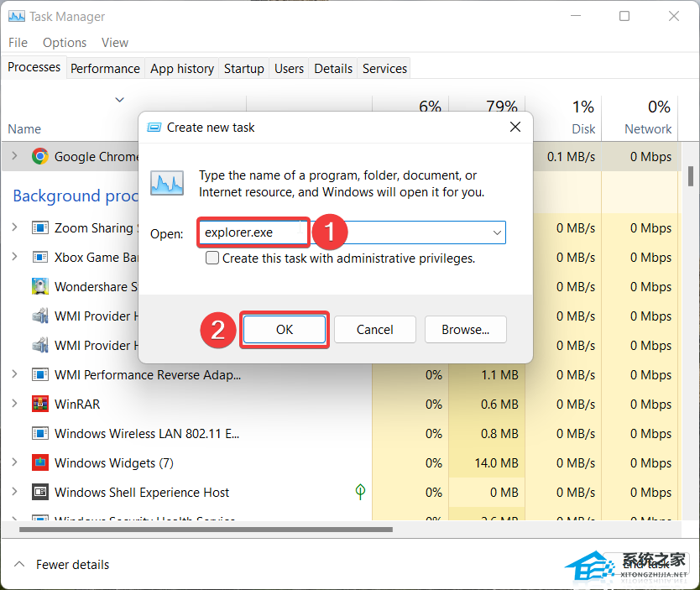This screenshot has height=590, width=700.
Task: Switch to the Users tab
Action: [x=290, y=69]
